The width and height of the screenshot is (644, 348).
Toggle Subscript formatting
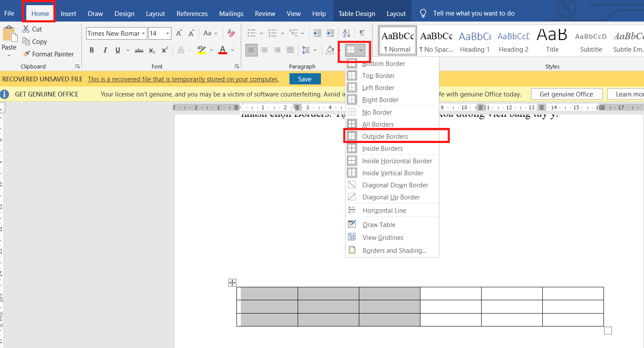pos(152,50)
